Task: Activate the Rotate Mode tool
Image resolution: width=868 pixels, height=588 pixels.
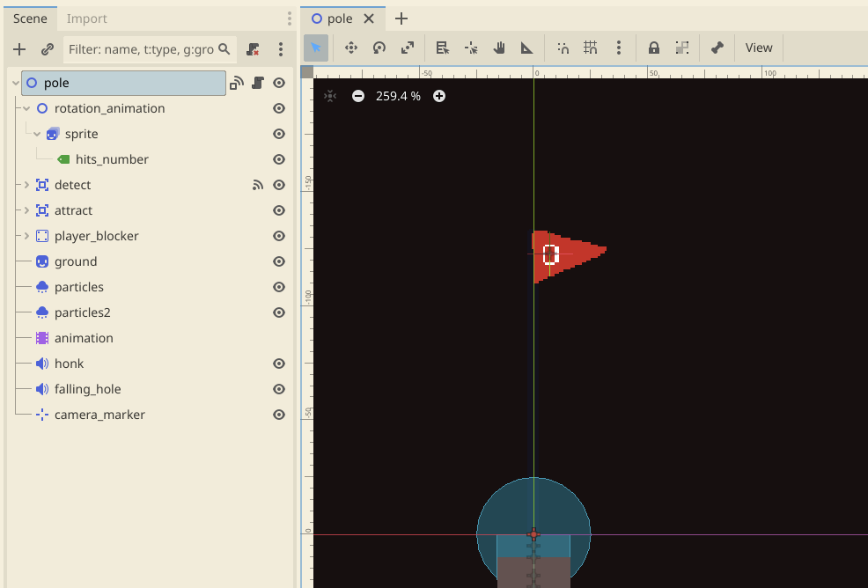Action: point(379,48)
